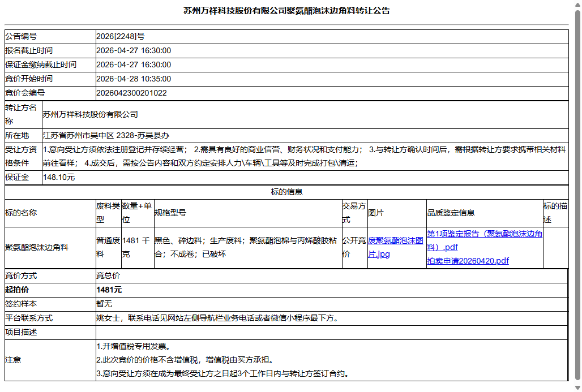
Task: Select note 3 about 3个工作日内签订合约
Action: [224, 373]
